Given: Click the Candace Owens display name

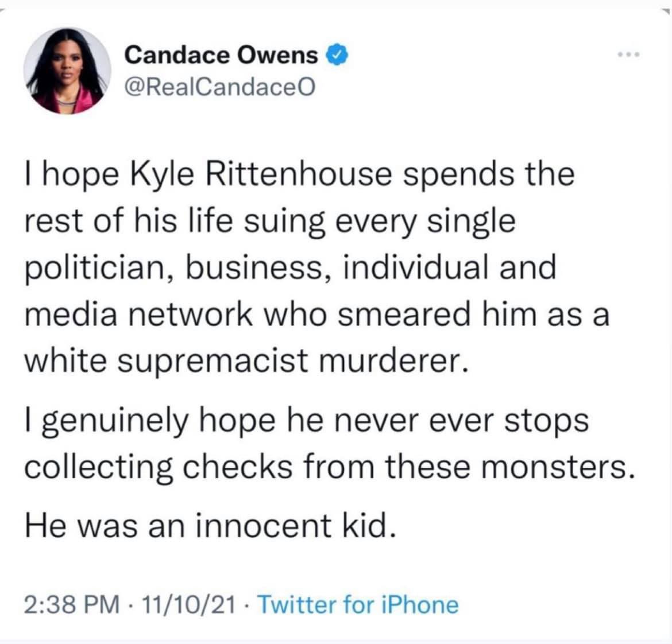Looking at the screenshot, I should click(221, 55).
